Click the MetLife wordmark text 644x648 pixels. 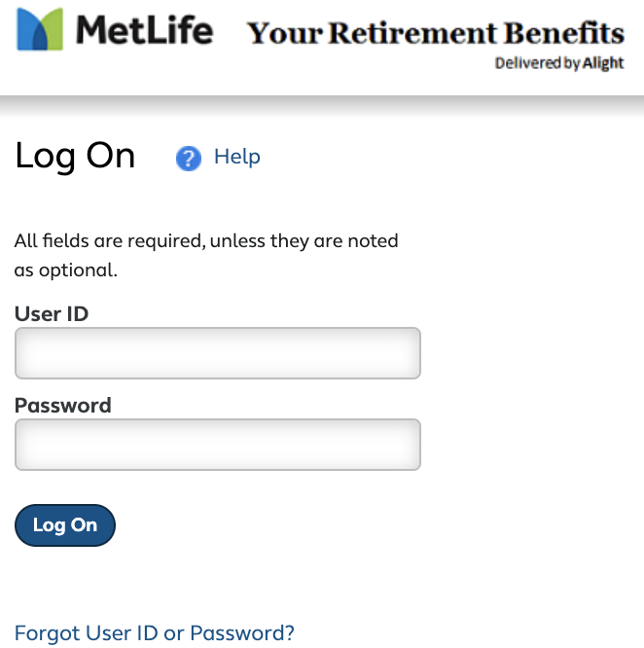click(x=145, y=30)
